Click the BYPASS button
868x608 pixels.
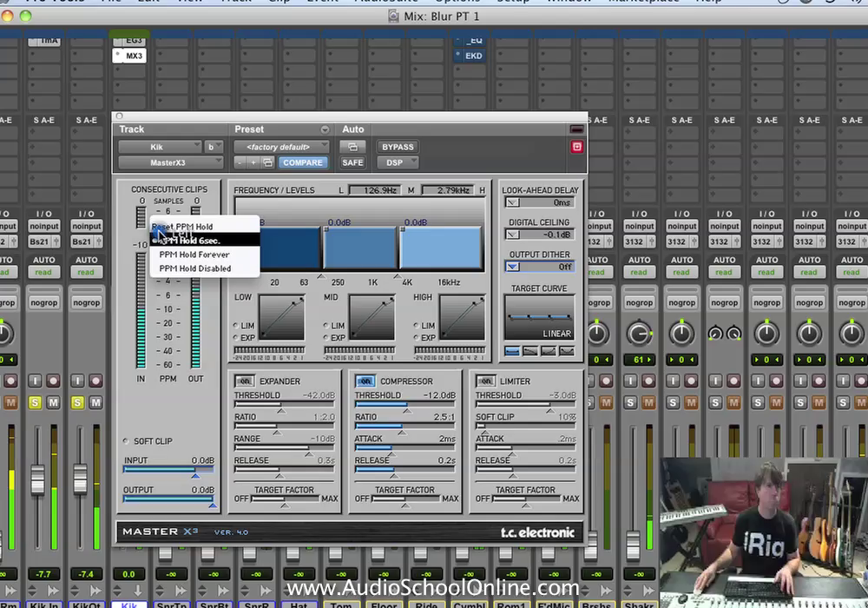(398, 147)
